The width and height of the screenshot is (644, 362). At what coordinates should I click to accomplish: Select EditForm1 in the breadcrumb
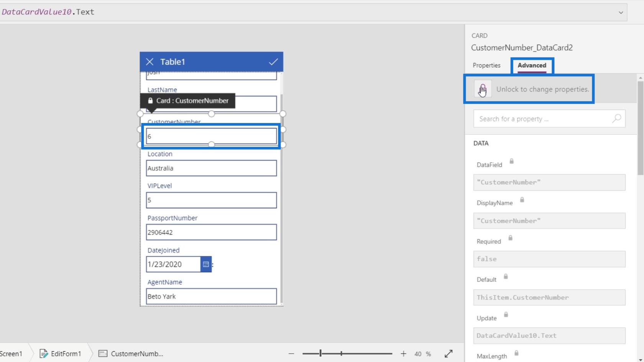61,354
